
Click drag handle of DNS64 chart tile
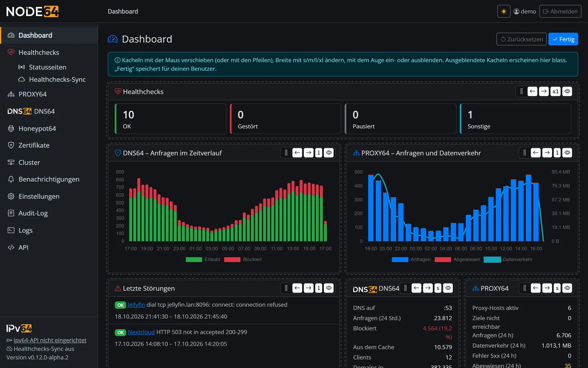[286, 153]
